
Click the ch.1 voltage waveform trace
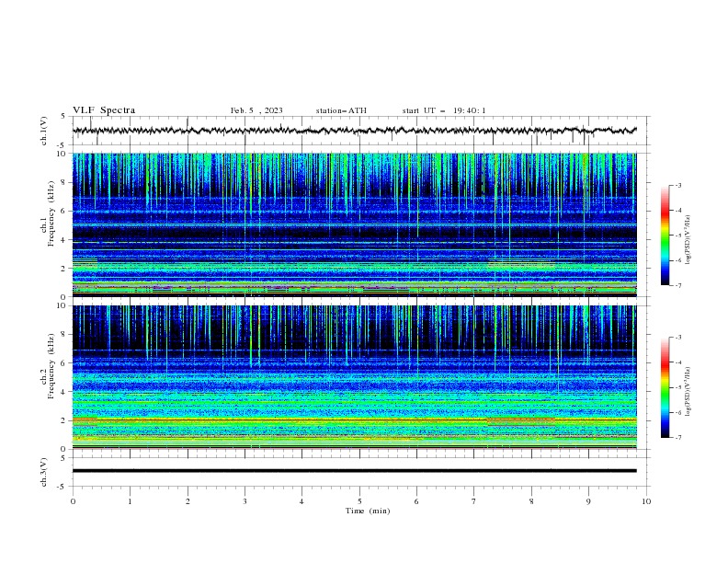354,131
